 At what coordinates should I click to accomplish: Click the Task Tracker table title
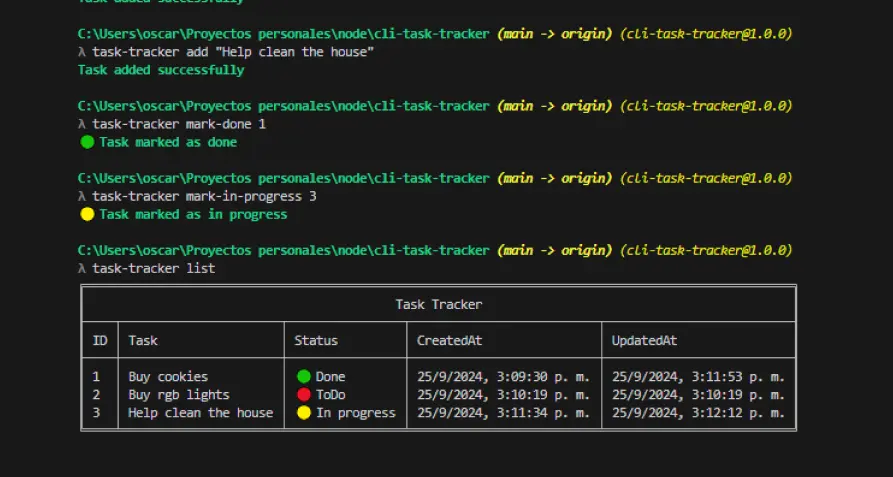(x=438, y=304)
